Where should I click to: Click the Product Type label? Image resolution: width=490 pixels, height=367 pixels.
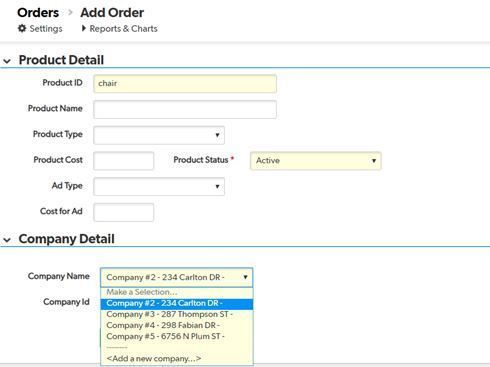click(x=58, y=134)
